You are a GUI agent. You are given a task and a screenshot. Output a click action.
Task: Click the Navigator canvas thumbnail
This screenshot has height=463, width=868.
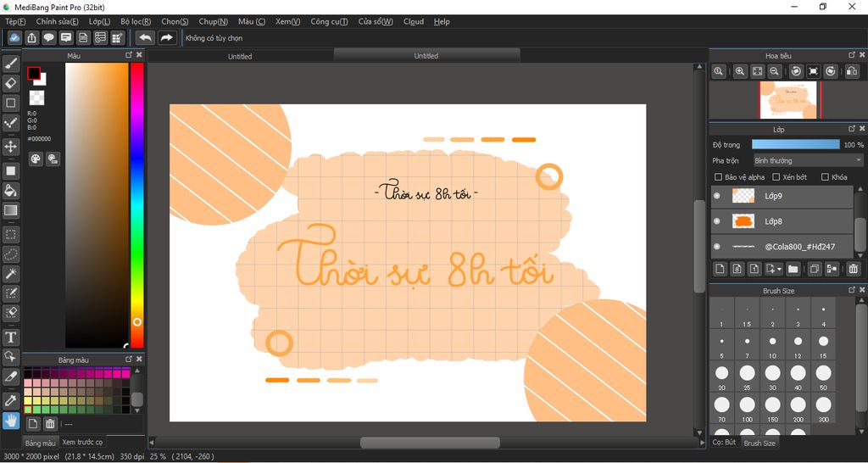point(788,100)
